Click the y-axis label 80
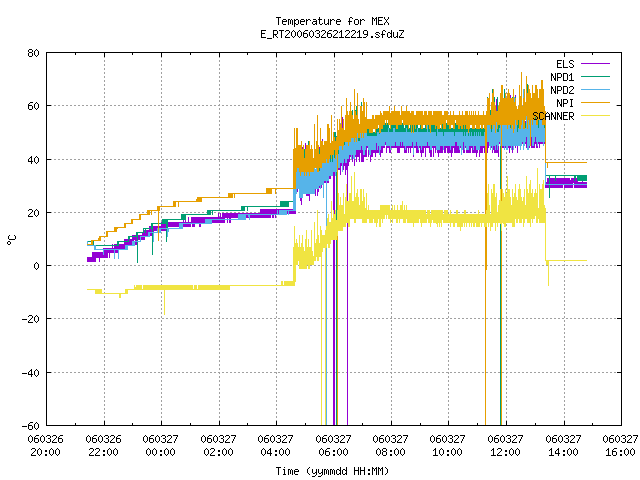 pos(33,53)
